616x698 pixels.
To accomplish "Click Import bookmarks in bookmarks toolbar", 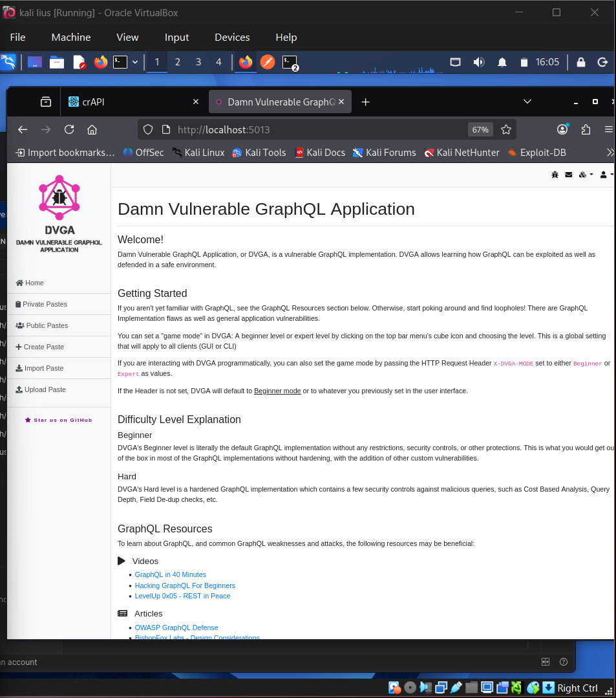I will (65, 153).
